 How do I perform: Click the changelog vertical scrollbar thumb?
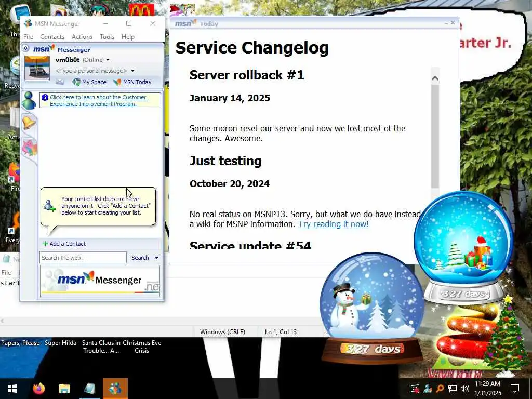click(x=435, y=136)
